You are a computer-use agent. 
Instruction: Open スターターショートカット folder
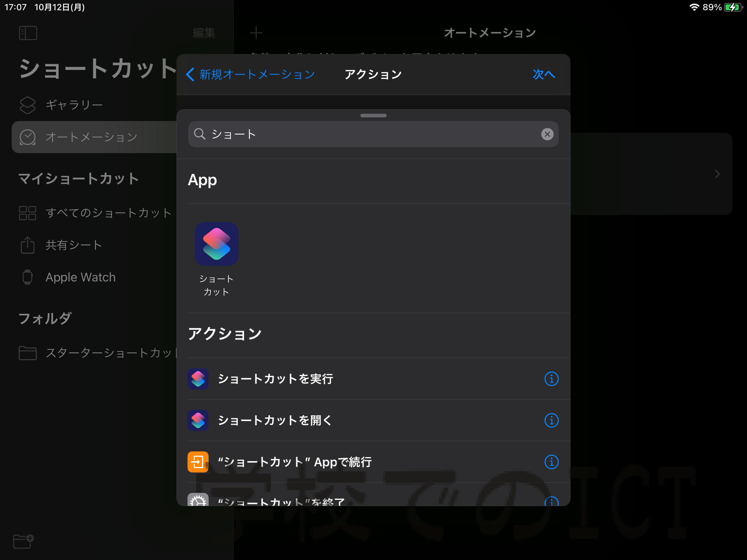(94, 353)
